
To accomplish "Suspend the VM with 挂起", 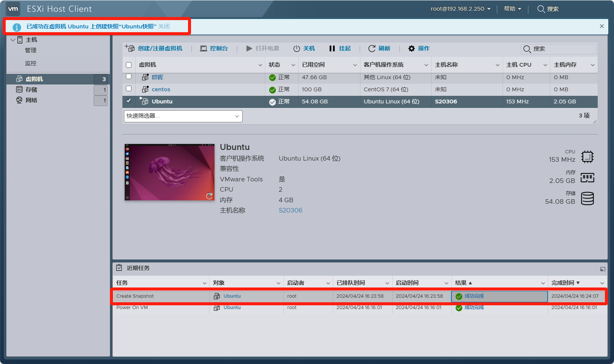I will coord(340,48).
